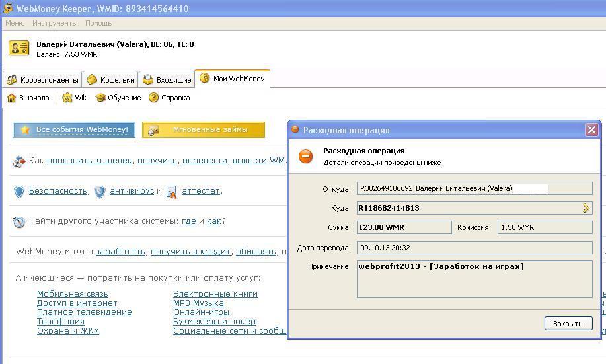Open the обменять link
606x364 pixels.
(256, 252)
